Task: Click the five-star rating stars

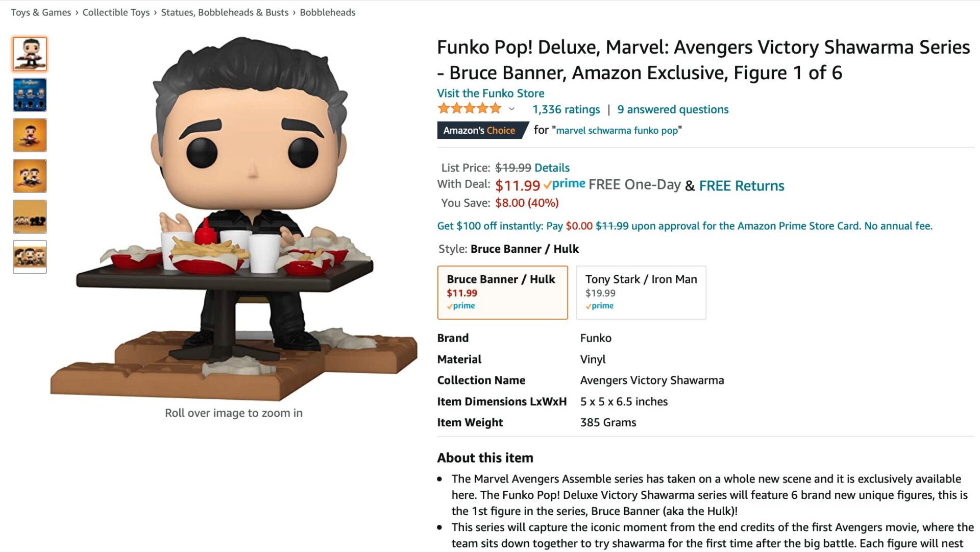Action: (468, 108)
